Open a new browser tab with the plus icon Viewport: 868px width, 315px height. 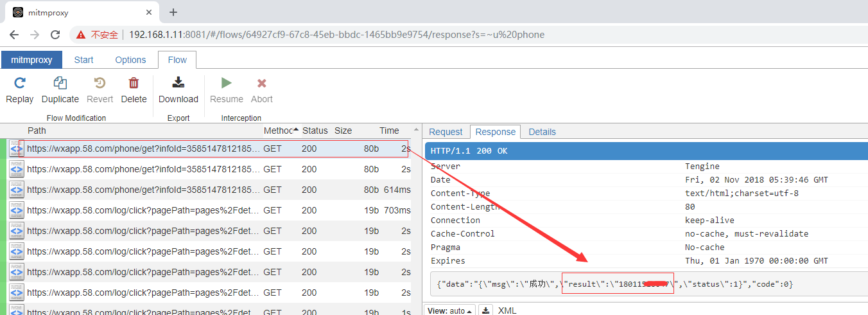pos(173,12)
